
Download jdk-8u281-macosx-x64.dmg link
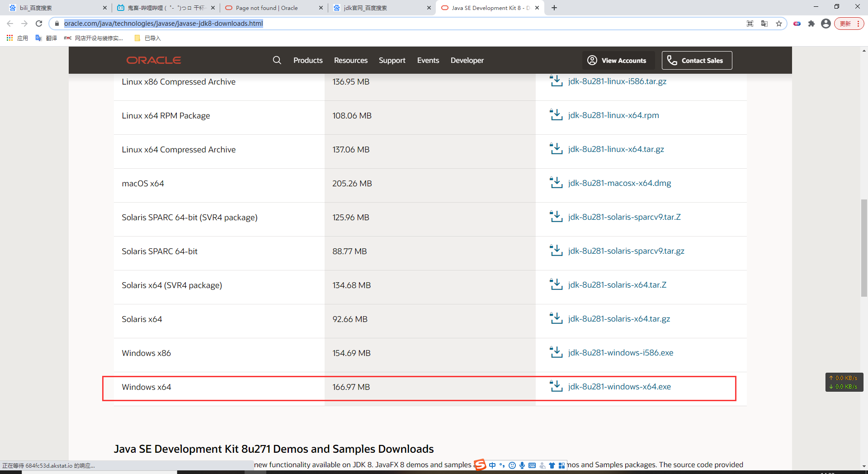click(x=619, y=183)
